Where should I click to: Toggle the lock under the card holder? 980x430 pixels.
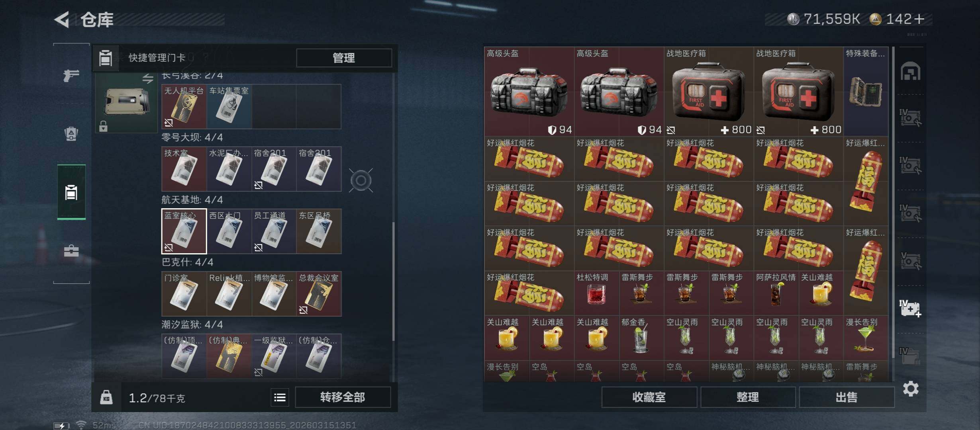(x=103, y=126)
